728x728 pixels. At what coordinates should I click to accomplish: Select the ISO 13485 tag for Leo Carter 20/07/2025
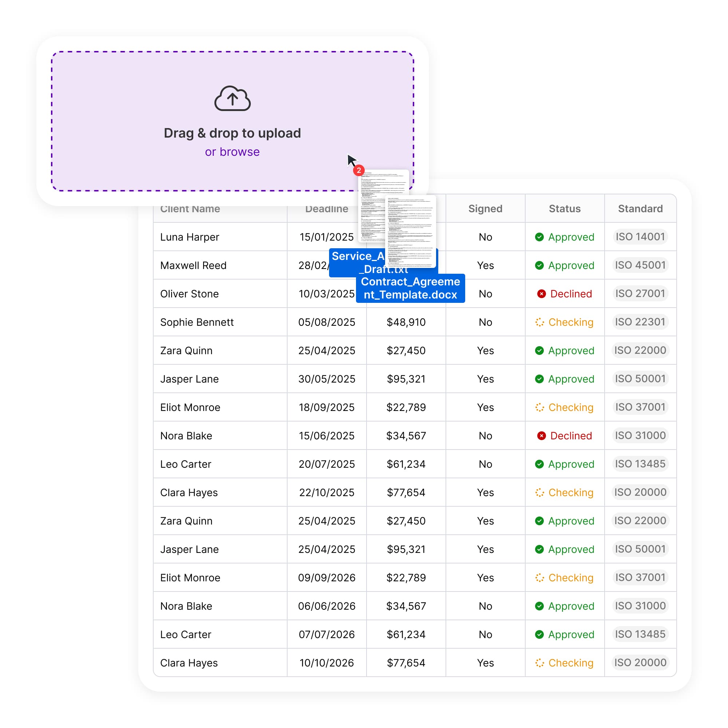(x=640, y=463)
